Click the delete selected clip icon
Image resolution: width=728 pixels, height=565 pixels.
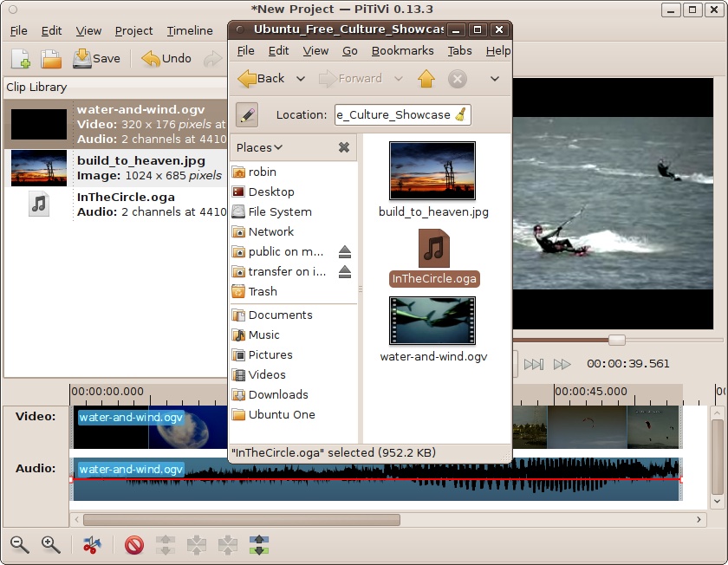tap(133, 545)
